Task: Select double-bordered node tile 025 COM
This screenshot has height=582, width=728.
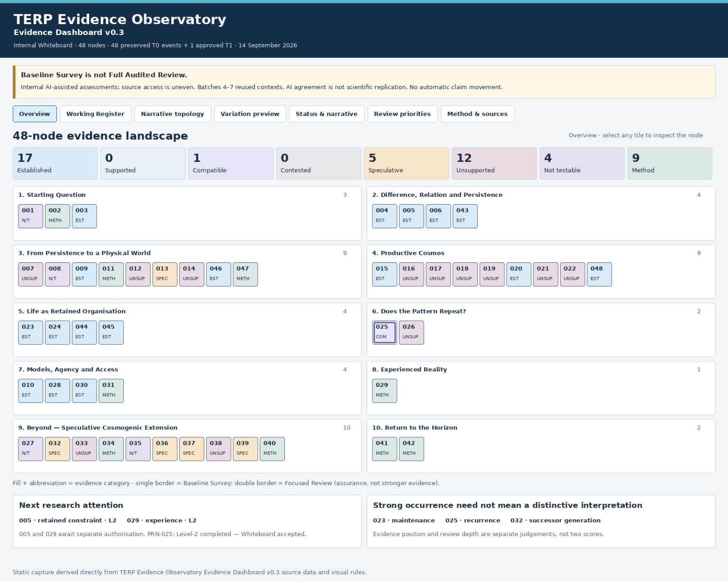Action: [384, 332]
